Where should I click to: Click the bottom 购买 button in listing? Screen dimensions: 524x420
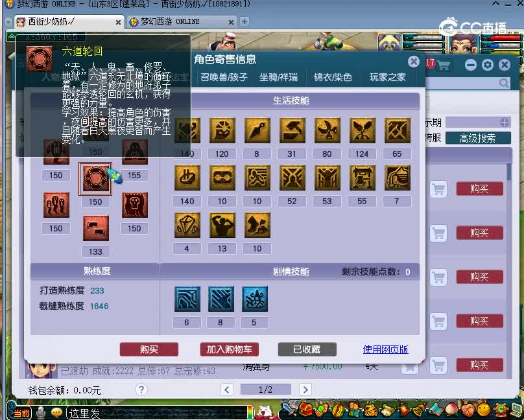[479, 365]
